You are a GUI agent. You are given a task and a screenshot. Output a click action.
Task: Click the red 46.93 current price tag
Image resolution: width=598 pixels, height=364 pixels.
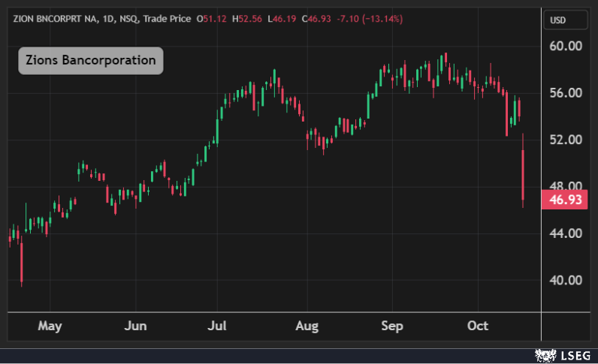click(563, 200)
